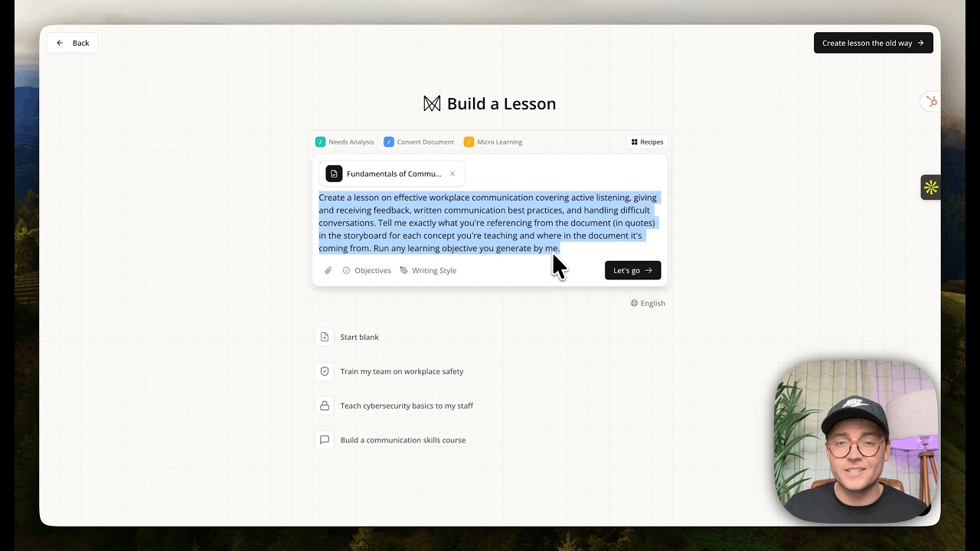Select the Micro Learning recipe chip
This screenshot has height=551, width=980.
(493, 142)
